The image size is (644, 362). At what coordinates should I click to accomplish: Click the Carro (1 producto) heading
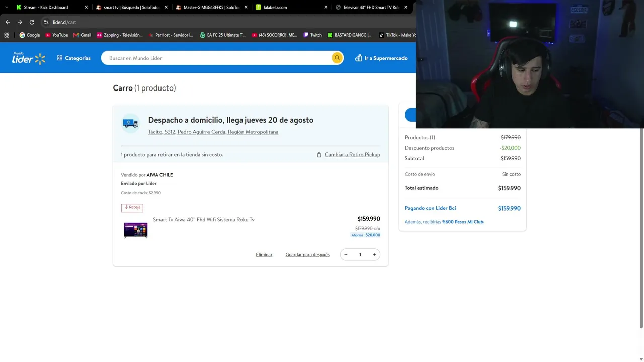(144, 88)
